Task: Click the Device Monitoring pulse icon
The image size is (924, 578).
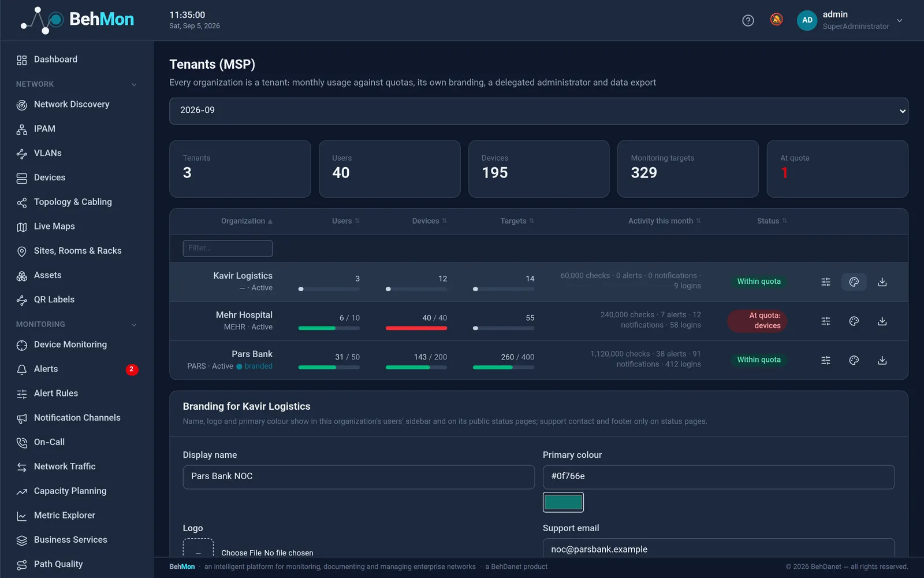Action: (x=22, y=345)
